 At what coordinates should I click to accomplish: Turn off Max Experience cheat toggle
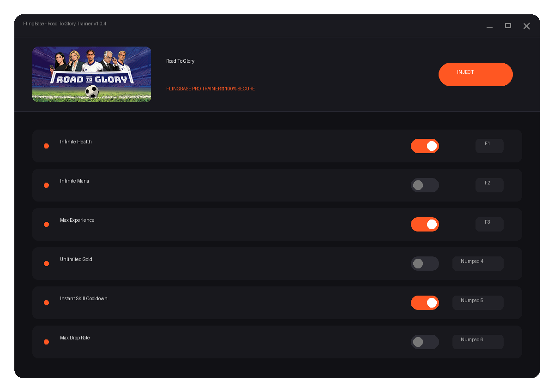pos(425,224)
